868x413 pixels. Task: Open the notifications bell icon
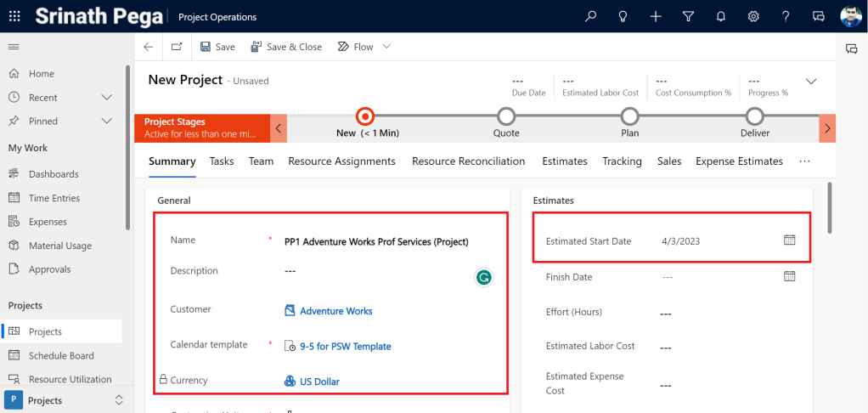[x=720, y=16]
